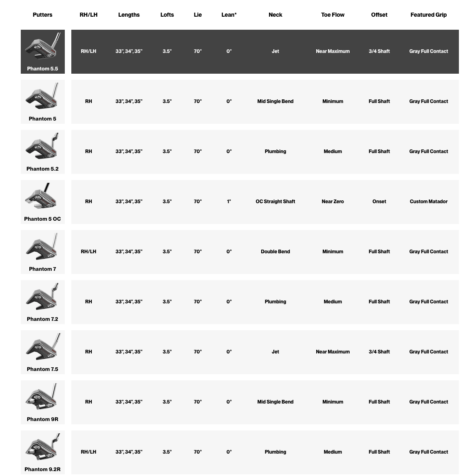476x476 pixels.
Task: Choose the Phantom 5 OC putter thumbnail
Action: (42, 197)
